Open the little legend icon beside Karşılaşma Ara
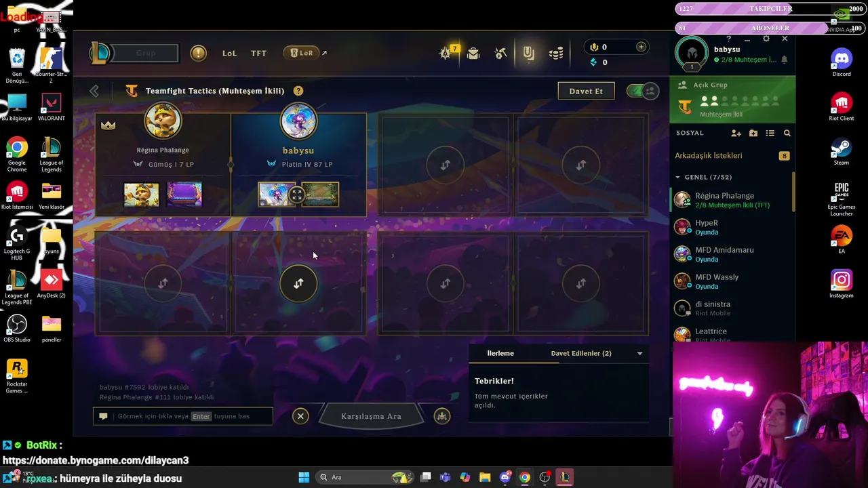This screenshot has width=868, height=488. (442, 416)
